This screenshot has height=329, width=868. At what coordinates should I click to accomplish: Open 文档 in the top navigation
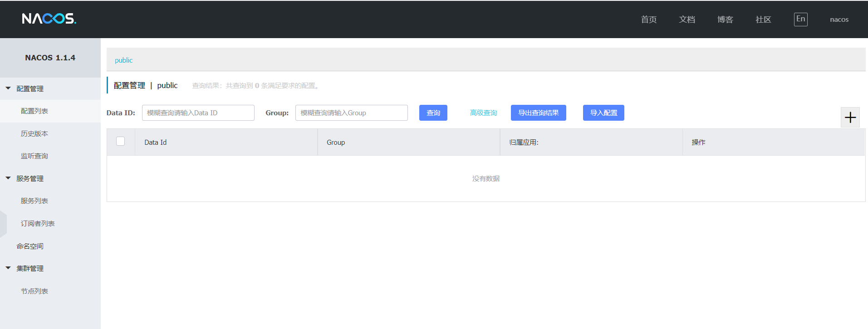click(687, 20)
